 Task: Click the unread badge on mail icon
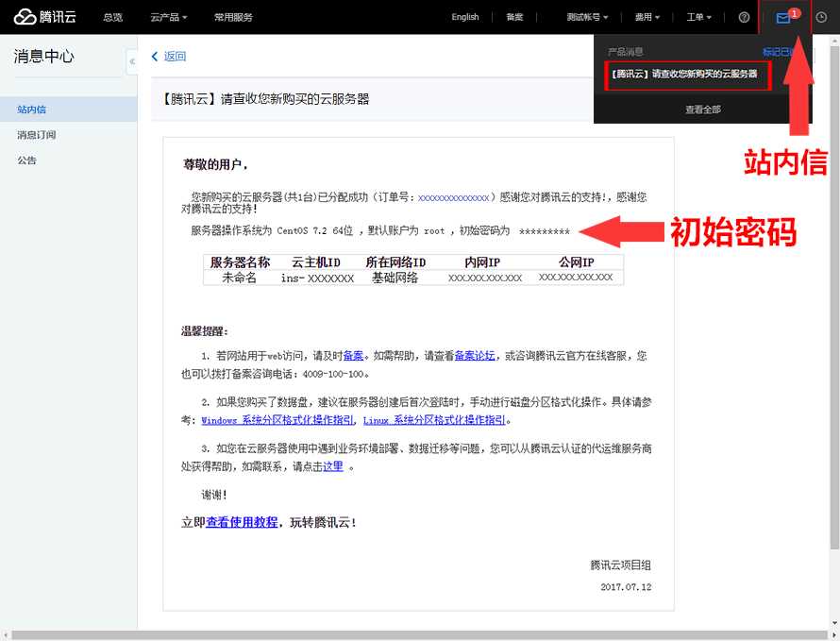[x=794, y=13]
